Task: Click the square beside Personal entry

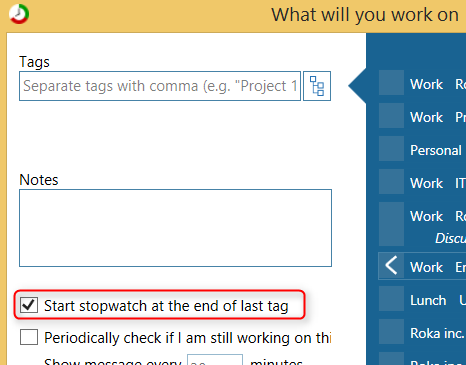Action: [391, 148]
